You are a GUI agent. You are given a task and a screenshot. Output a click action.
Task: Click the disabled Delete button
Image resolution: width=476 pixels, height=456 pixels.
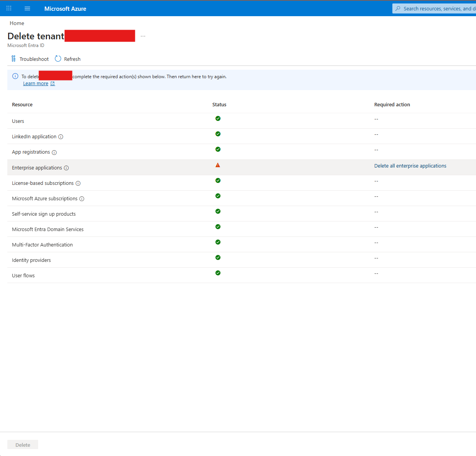coord(23,445)
